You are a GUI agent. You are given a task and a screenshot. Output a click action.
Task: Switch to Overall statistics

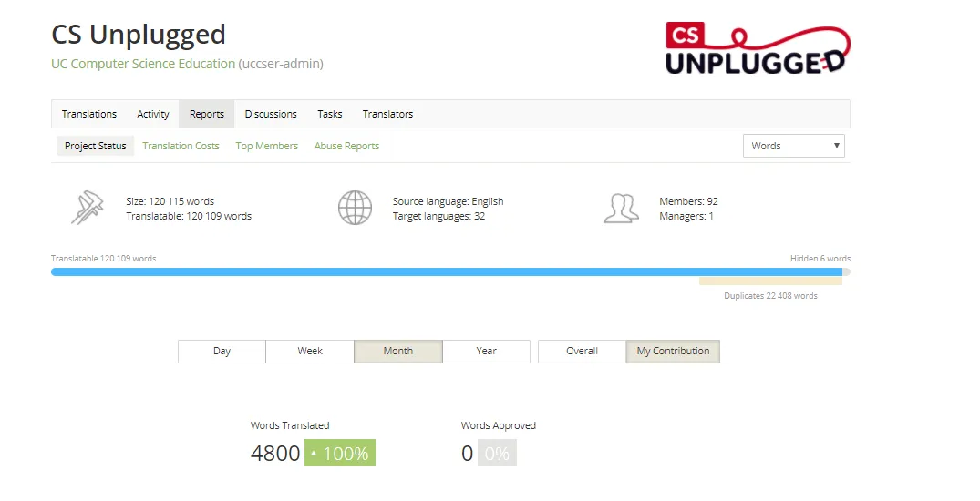pos(582,351)
